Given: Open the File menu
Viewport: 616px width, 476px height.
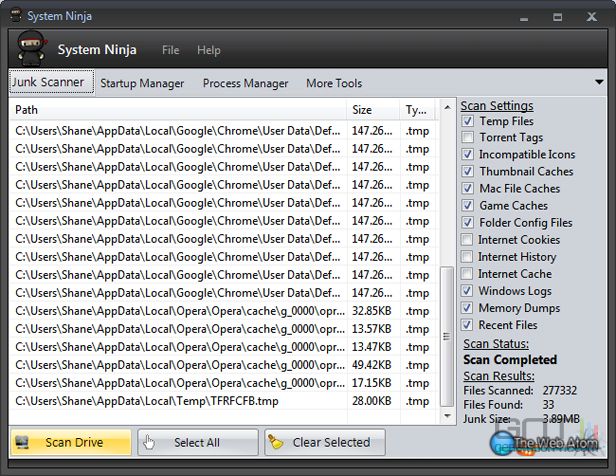Looking at the screenshot, I should [x=170, y=50].
